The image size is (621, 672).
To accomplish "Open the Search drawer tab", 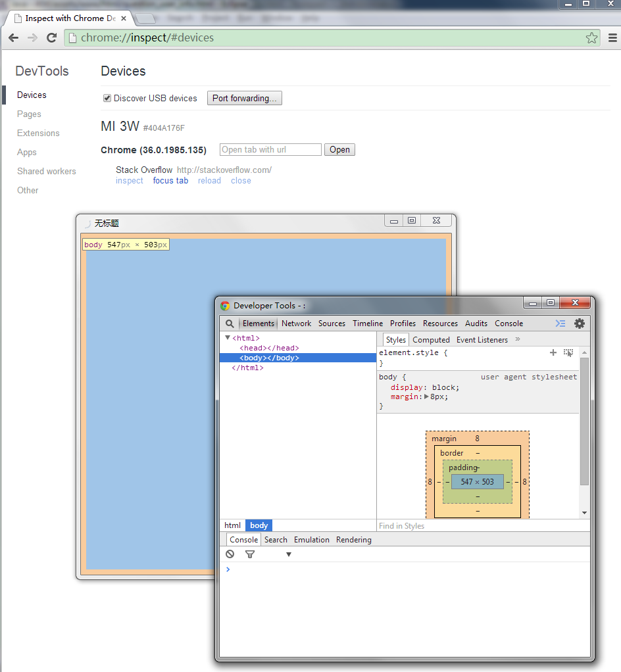I will pos(276,540).
